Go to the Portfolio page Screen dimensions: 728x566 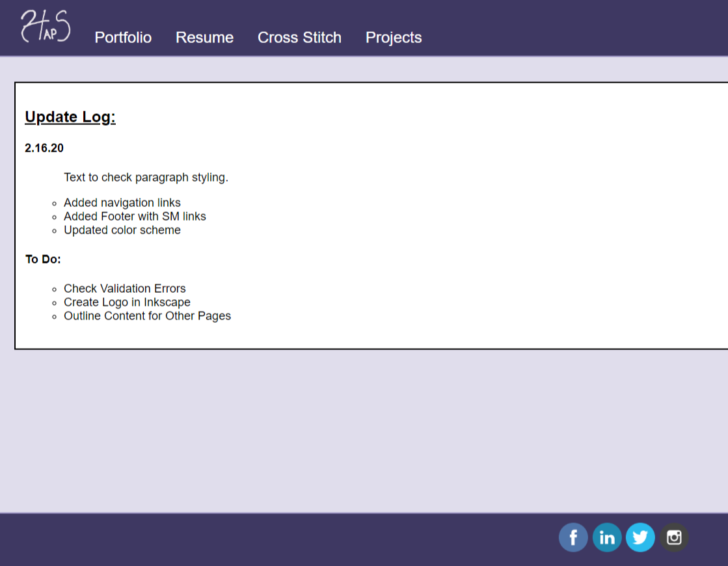[123, 38]
